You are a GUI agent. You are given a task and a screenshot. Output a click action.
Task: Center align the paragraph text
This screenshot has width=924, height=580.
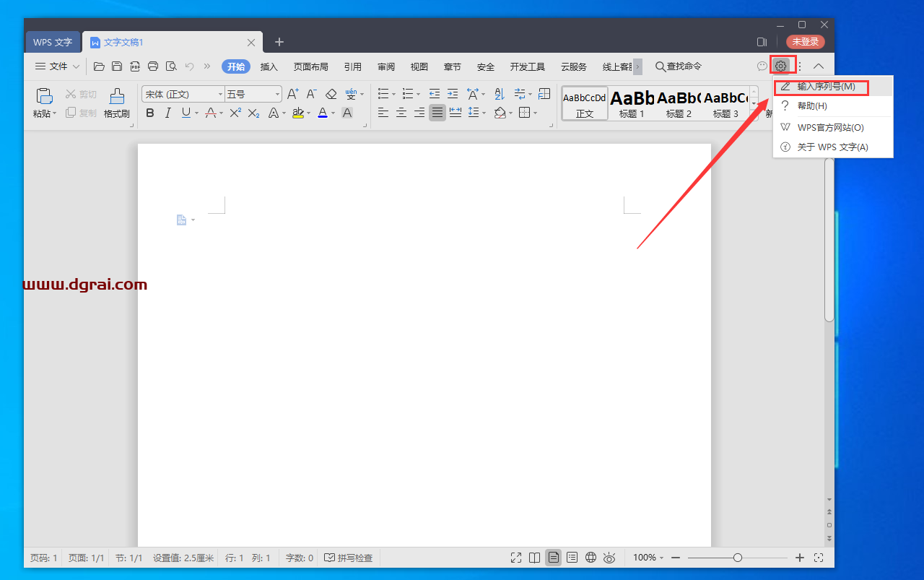[401, 113]
